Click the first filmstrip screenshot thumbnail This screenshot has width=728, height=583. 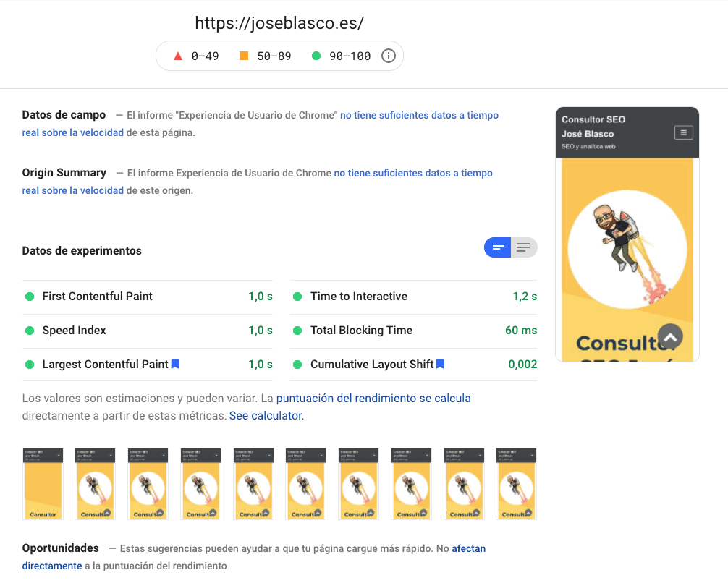point(43,483)
